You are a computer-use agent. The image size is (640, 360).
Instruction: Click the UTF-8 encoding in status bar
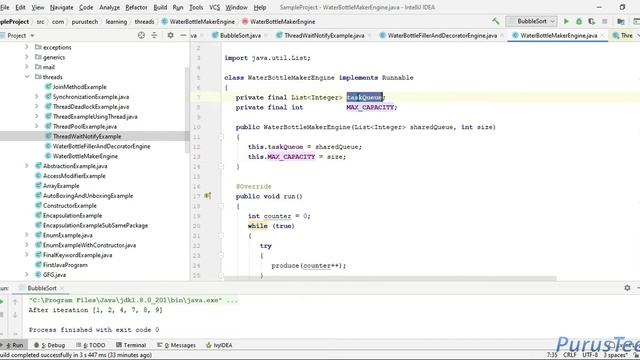(590, 355)
